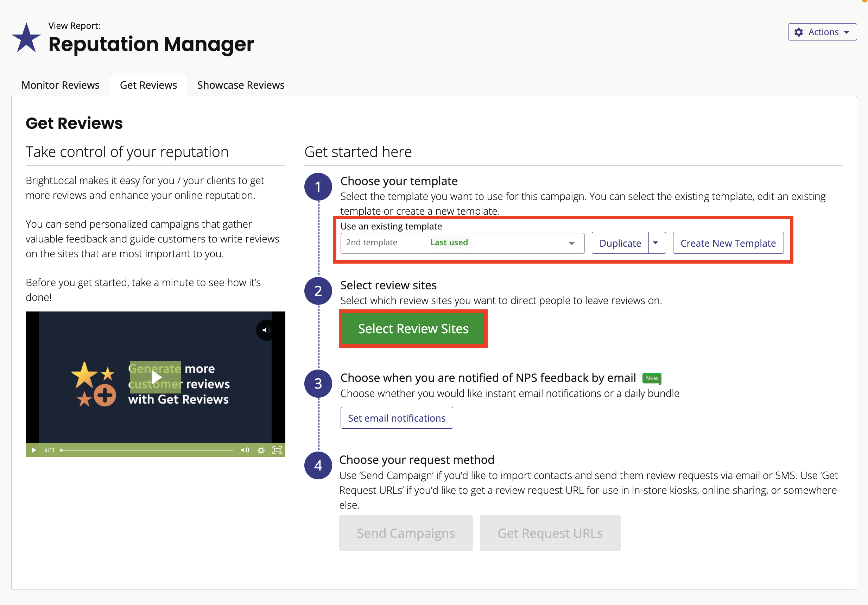Click the green Select Review Sites button
The image size is (868, 605).
pos(413,329)
